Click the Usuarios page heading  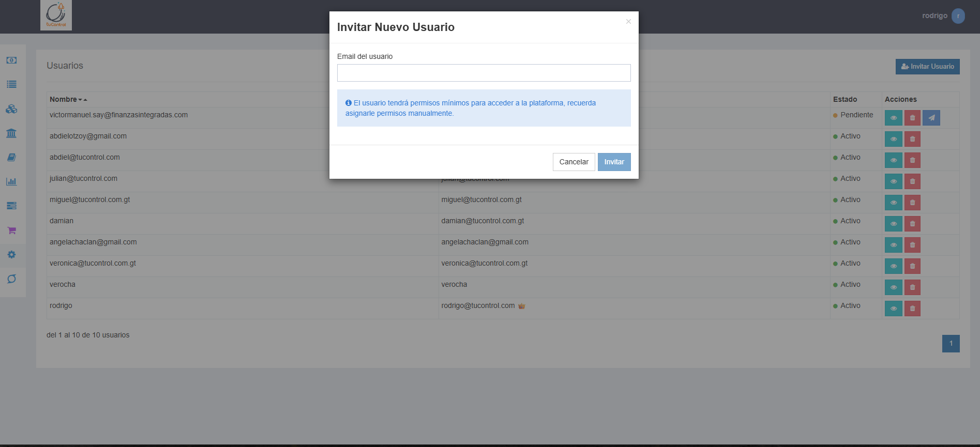65,66
